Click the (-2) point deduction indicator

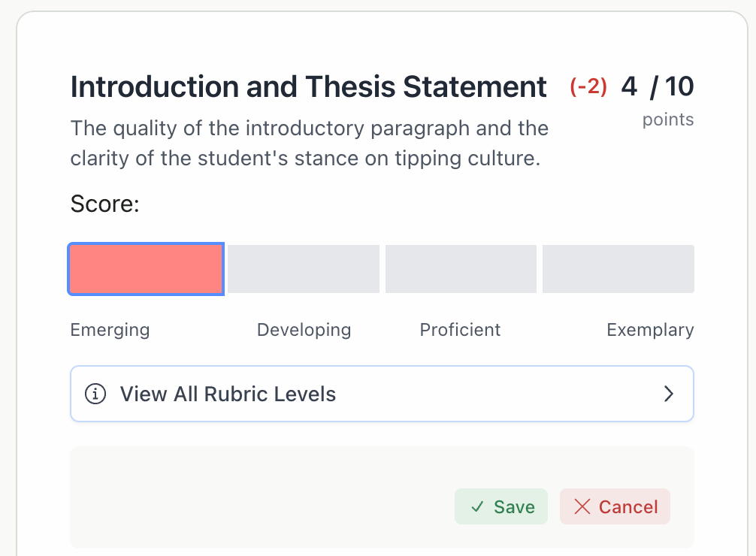[588, 86]
